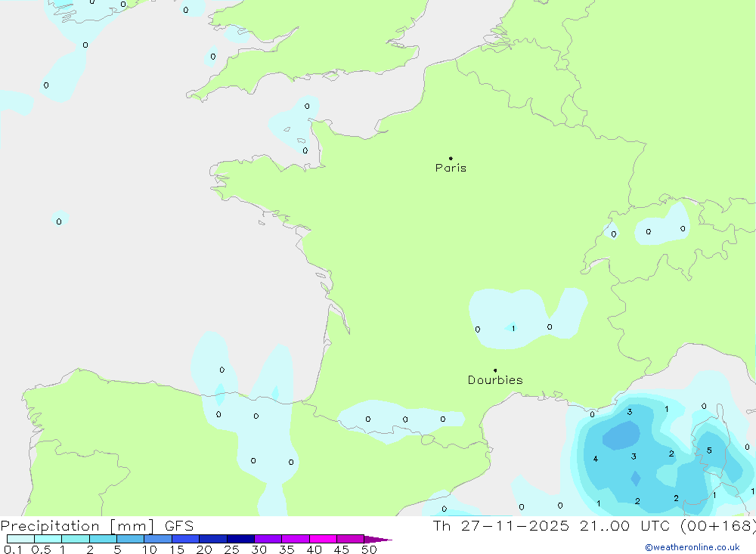
Task: Click the 21..00 UTC time text
Action: click(627, 525)
